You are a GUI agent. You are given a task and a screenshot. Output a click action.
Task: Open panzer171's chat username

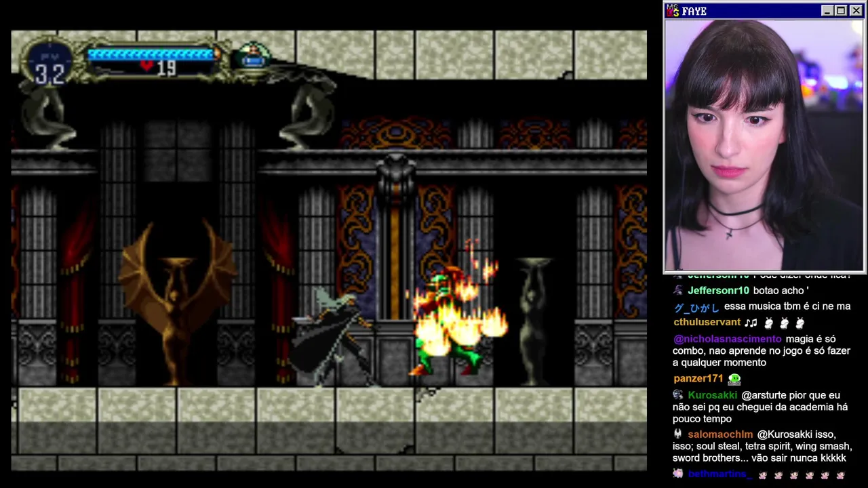point(698,379)
